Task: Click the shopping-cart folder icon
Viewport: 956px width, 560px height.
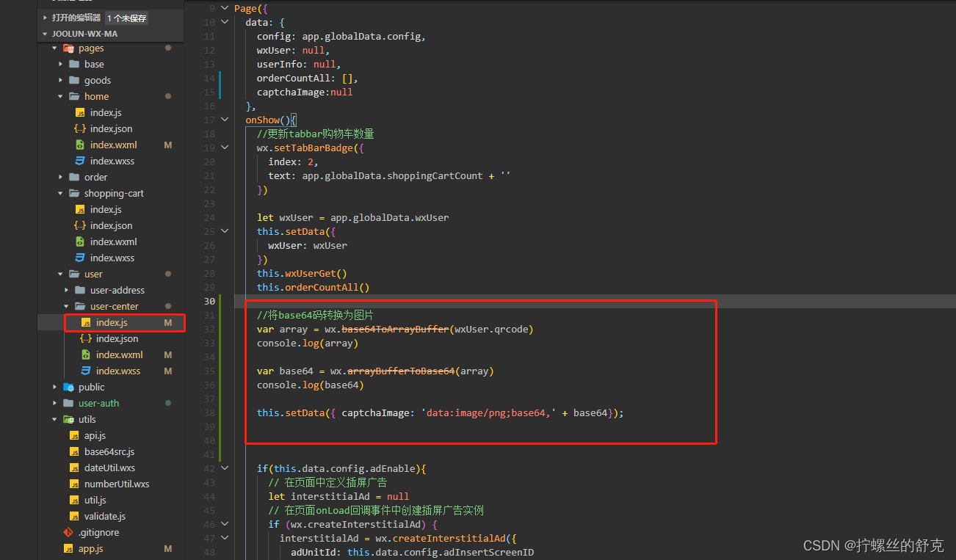Action: [x=74, y=194]
